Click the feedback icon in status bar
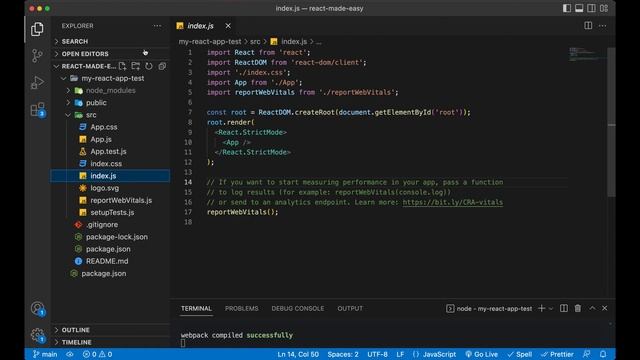 pos(587,354)
